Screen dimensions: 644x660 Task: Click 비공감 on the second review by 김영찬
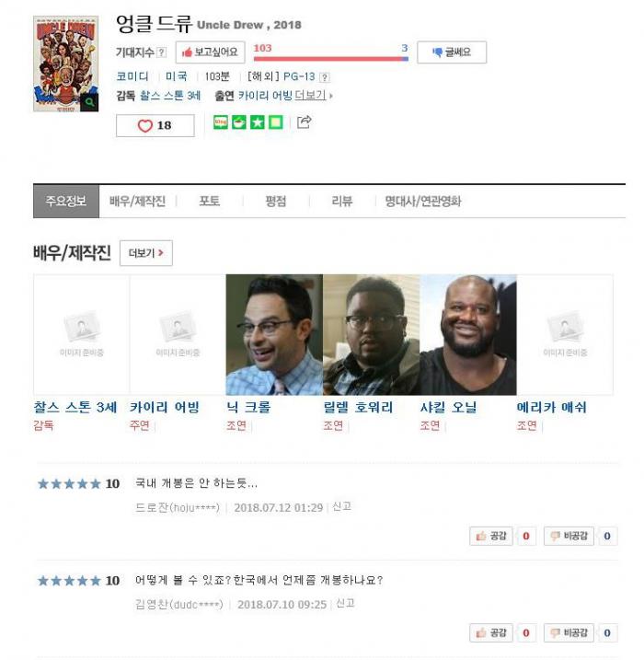click(569, 632)
